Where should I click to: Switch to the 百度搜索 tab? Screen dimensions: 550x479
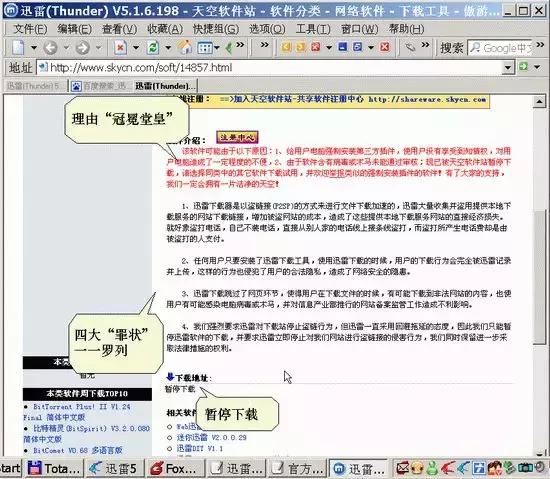100,86
